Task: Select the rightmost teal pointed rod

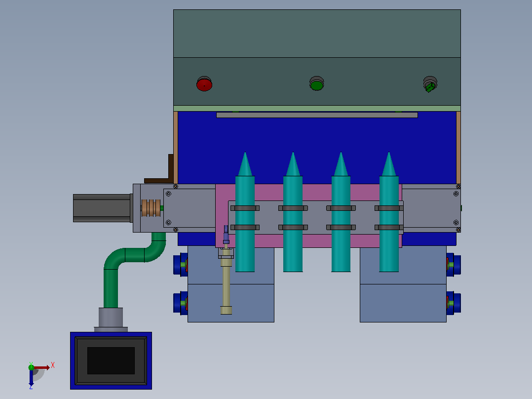Action: click(x=389, y=212)
